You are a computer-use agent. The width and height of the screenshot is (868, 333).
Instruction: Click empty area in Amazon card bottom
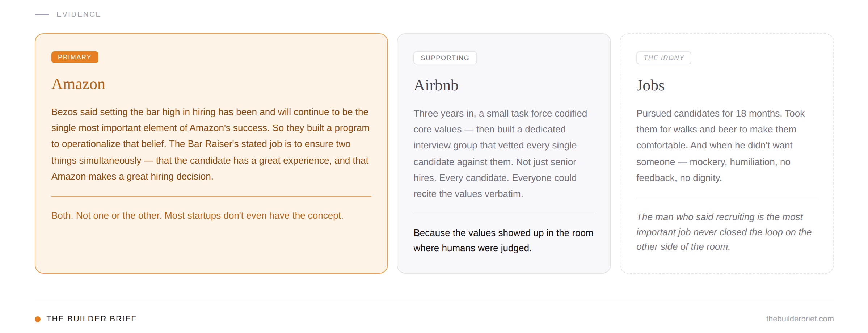(x=211, y=250)
